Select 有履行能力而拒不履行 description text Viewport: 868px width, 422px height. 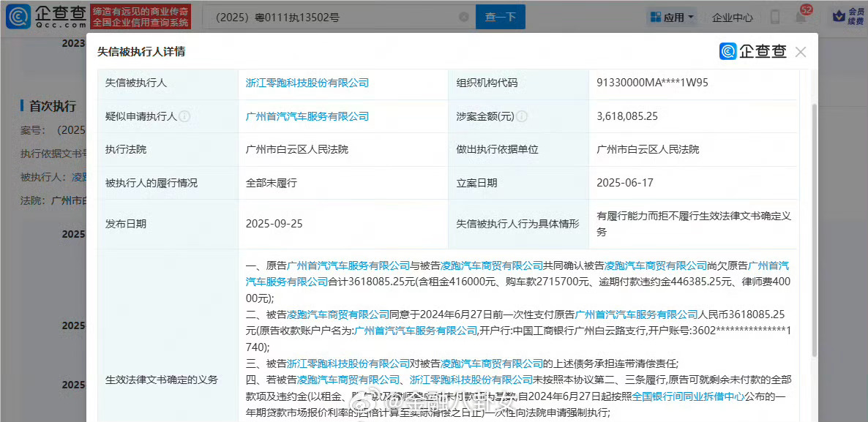[694, 224]
